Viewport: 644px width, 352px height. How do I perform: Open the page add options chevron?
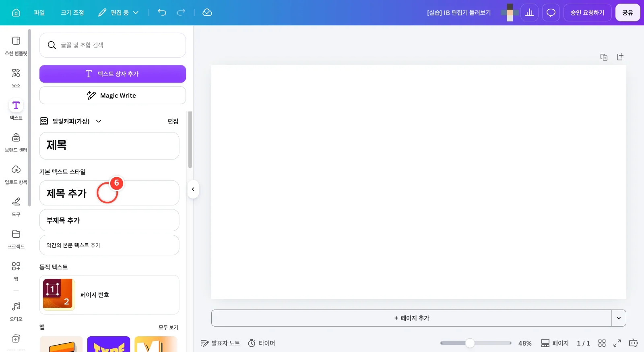point(619,318)
